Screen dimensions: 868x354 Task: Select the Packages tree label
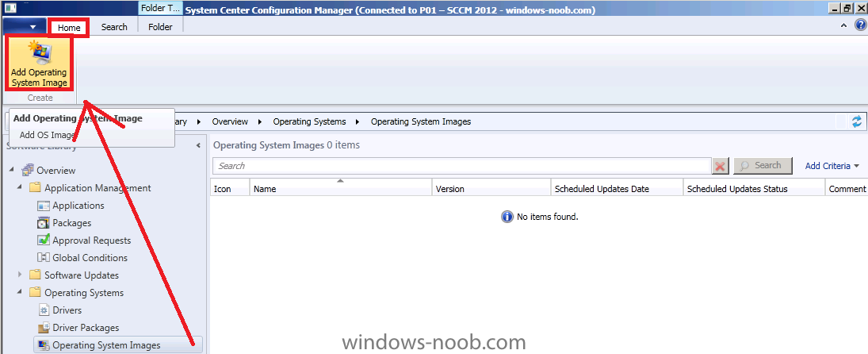72,223
